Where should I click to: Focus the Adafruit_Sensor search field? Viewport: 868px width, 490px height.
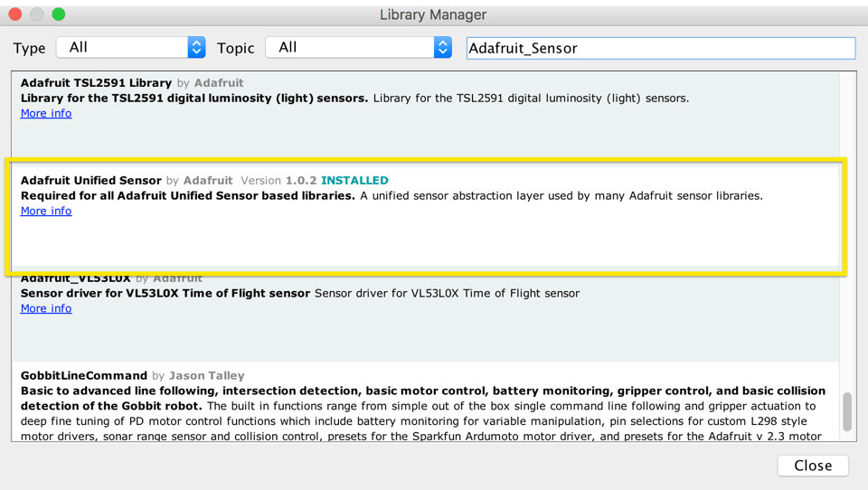click(660, 48)
